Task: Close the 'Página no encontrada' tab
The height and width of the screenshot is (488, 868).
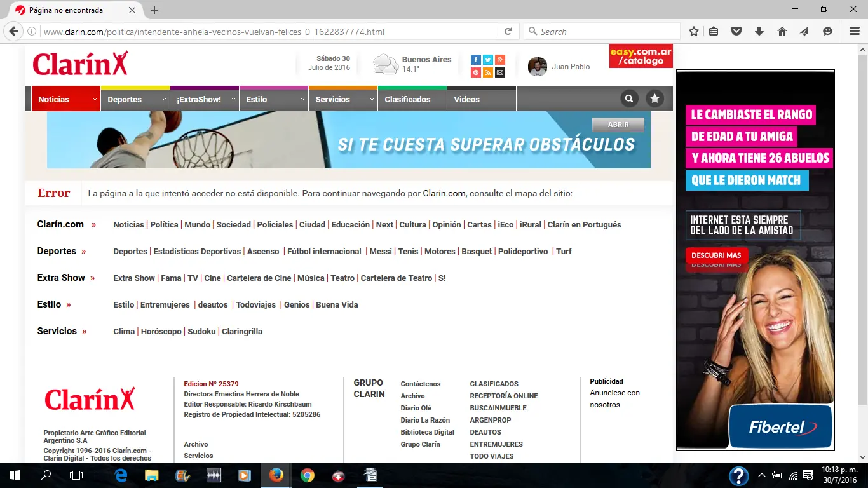Action: (132, 10)
